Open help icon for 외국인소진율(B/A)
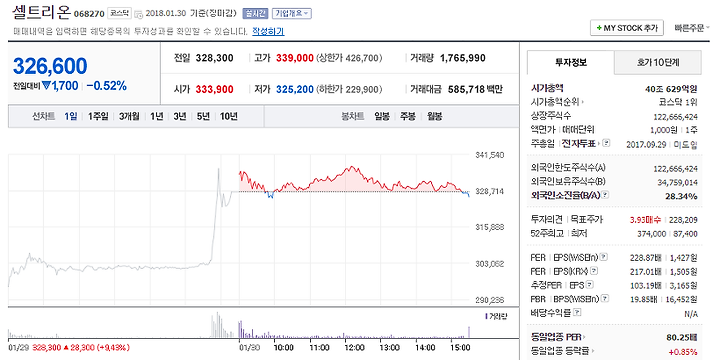720x360 pixels. point(605,195)
